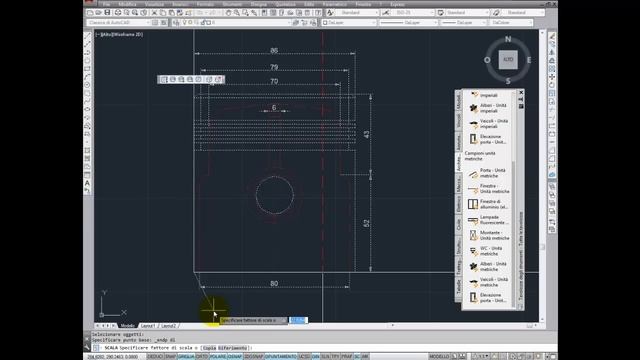Select the Circle draw tool

click(x=87, y=85)
